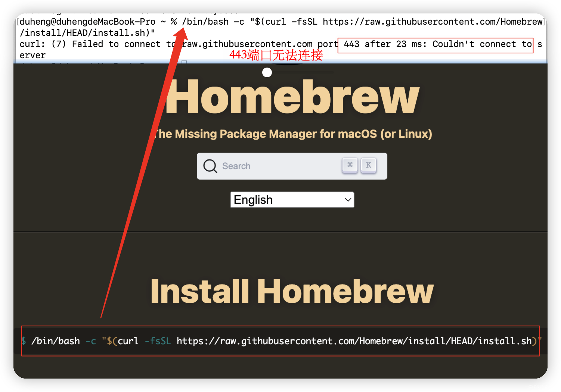
Task: Open the English language dropdown
Action: click(x=292, y=200)
